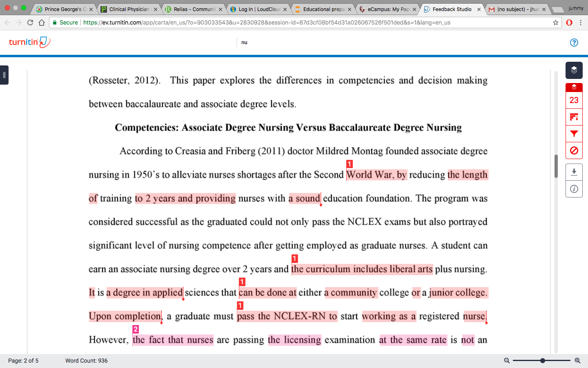Open excluded sources circle-slash icon
This screenshot has height=368, width=588.
[574, 150]
